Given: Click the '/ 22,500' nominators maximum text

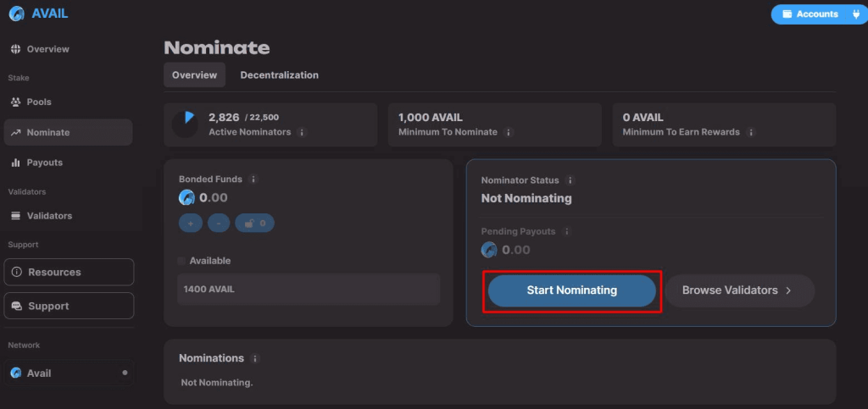Looking at the screenshot, I should (261, 118).
